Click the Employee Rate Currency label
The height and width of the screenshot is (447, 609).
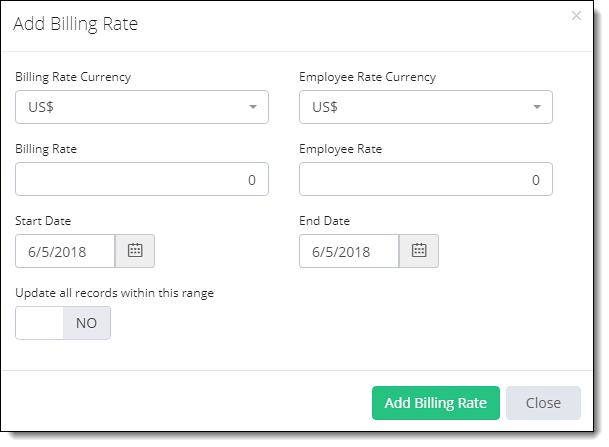367,77
